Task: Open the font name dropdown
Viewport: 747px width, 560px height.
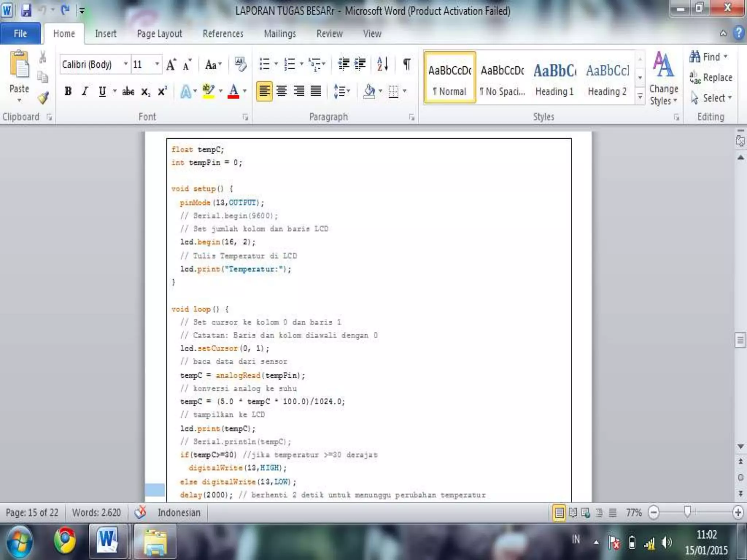Action: (125, 64)
